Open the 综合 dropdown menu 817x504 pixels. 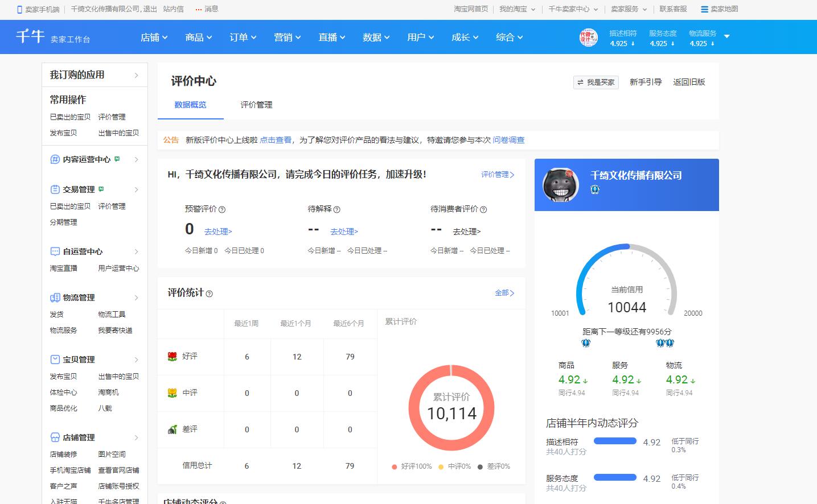(x=509, y=38)
